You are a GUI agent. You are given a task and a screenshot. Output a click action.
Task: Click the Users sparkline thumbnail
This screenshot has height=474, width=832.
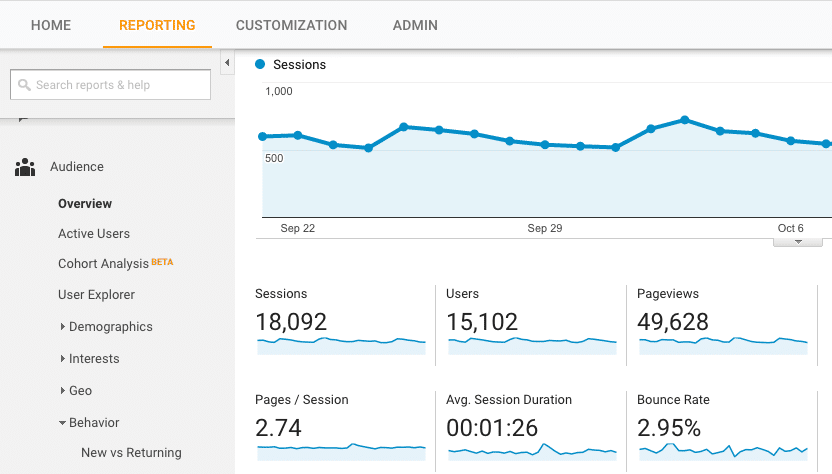(x=532, y=346)
